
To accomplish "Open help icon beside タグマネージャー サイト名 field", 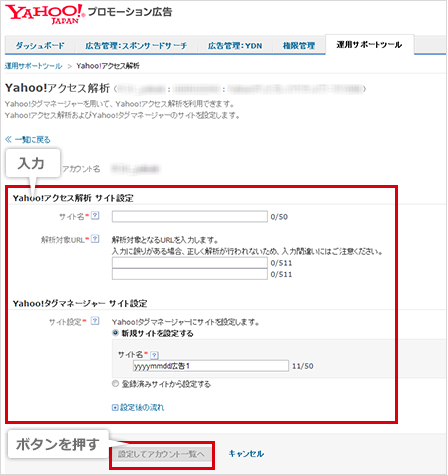I will click(x=154, y=355).
